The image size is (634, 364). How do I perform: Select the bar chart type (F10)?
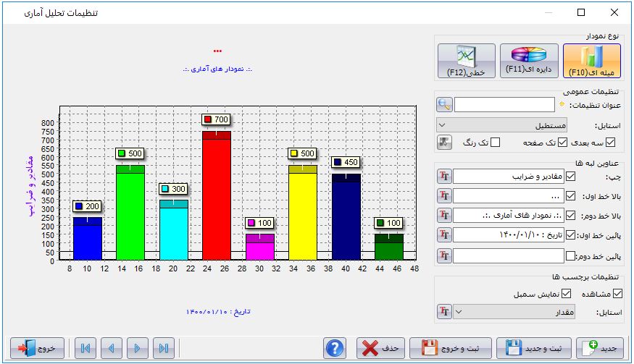click(x=592, y=62)
